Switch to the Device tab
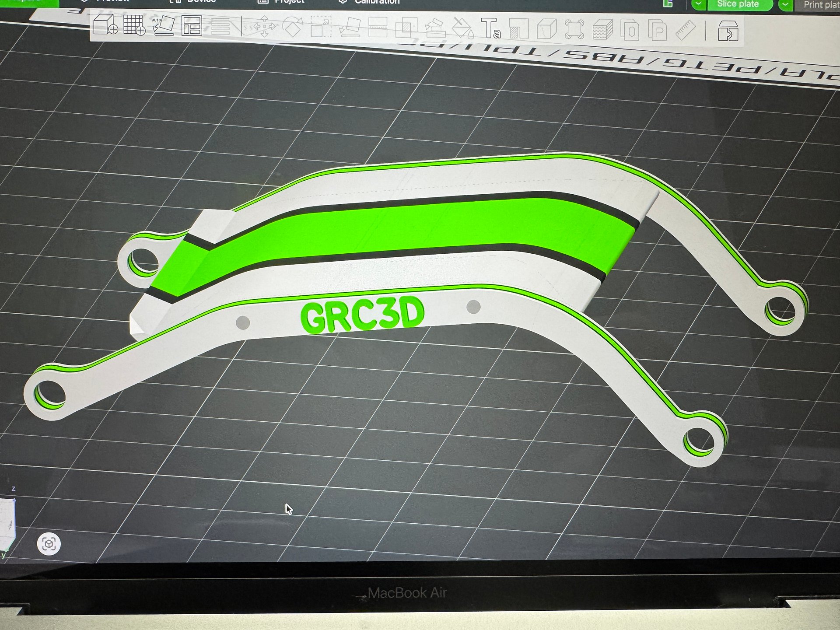840x630 pixels. pos(193,2)
